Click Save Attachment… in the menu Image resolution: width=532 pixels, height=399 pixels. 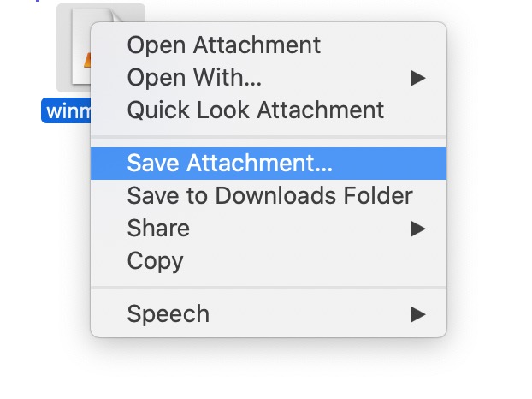coord(229,163)
